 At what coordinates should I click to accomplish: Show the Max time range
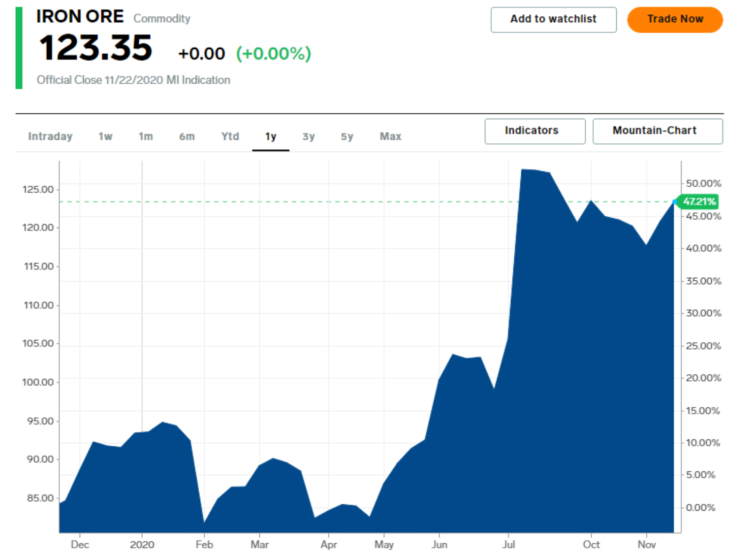click(x=390, y=136)
